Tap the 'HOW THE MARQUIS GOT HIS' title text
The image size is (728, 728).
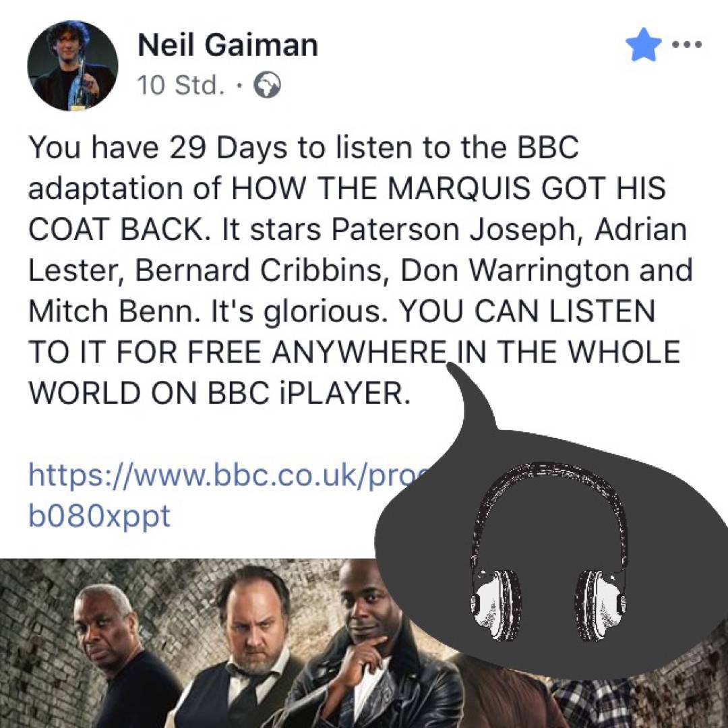448,188
